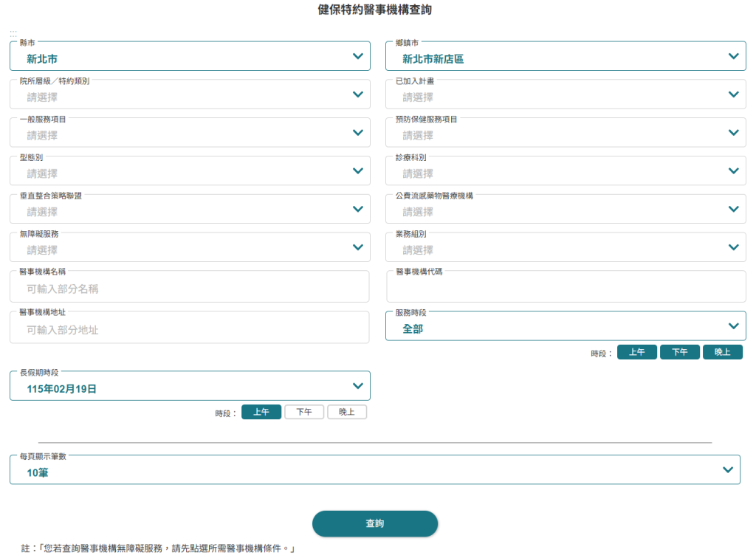This screenshot has height=558, width=756.
Task: Click the drag handle dots above 縣市
Action: tap(13, 34)
